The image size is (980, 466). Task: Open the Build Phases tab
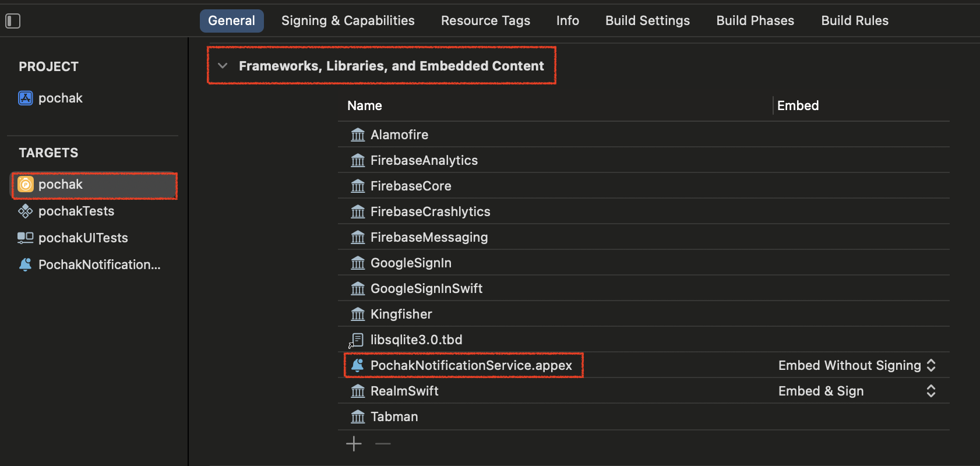pos(755,21)
